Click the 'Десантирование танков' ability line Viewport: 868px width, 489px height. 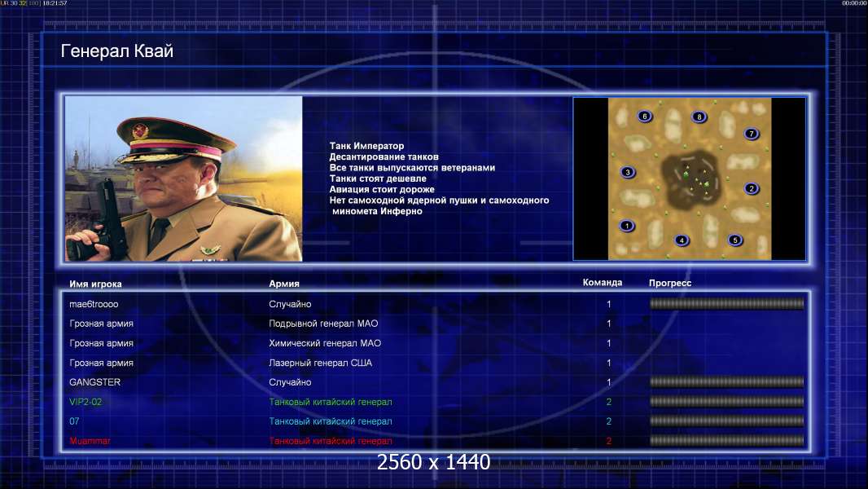point(384,156)
